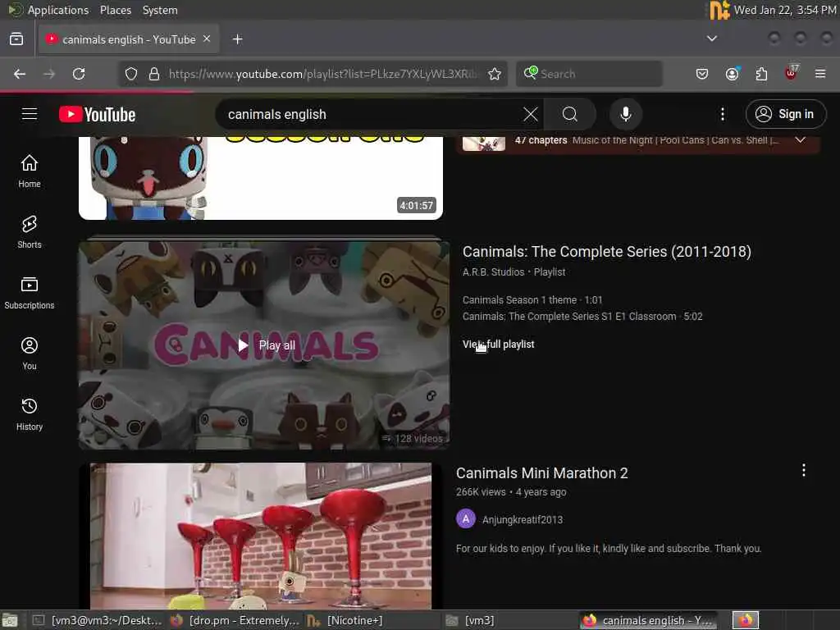This screenshot has height=630, width=840.
Task: Open Firefox application hamburger menu
Action: 820,74
